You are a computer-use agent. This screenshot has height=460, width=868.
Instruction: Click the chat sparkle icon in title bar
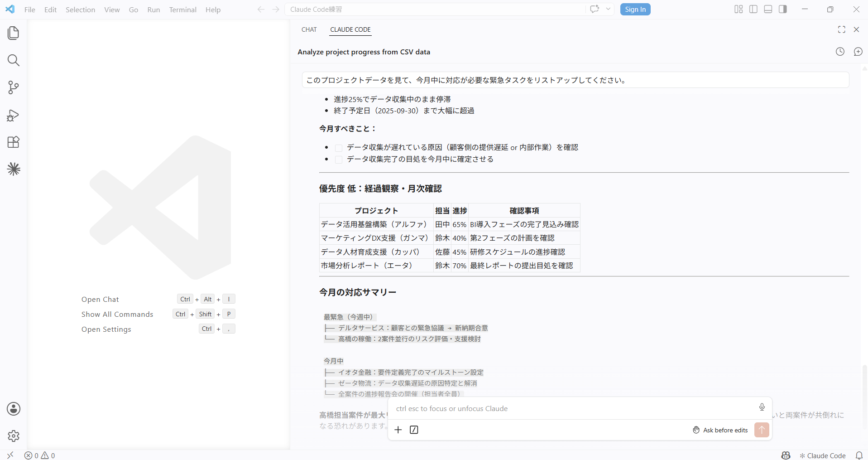pos(595,9)
